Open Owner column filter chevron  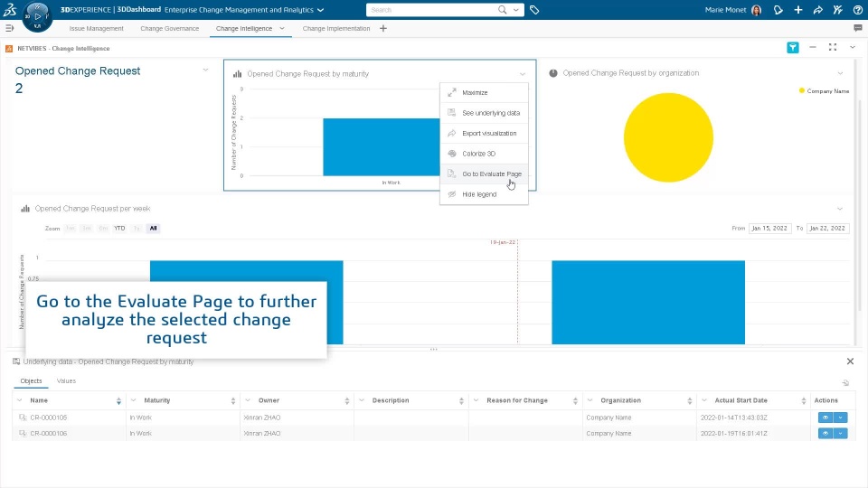click(x=248, y=400)
